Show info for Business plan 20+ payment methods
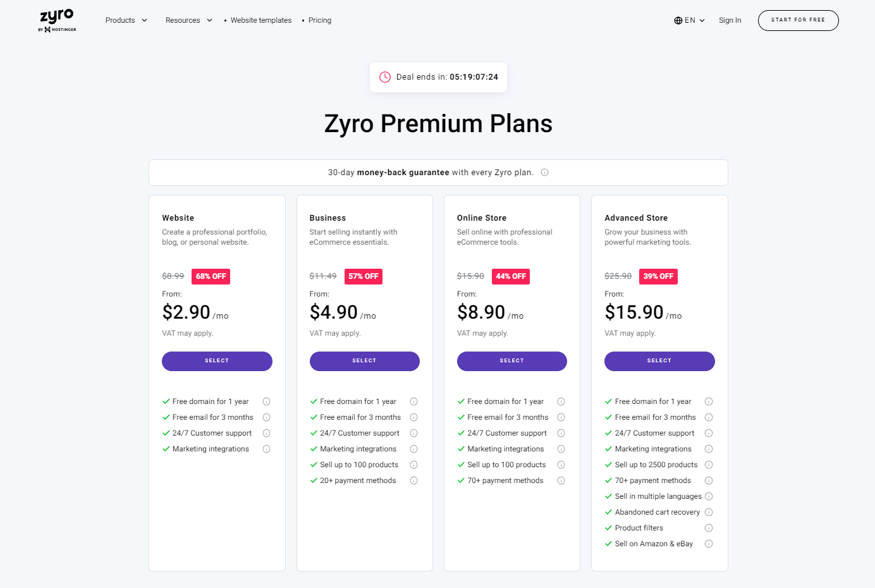875x588 pixels. coord(413,481)
